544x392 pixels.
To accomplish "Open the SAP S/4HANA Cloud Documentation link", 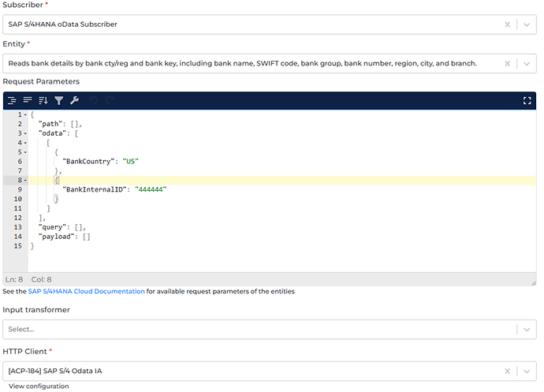I will click(x=87, y=291).
